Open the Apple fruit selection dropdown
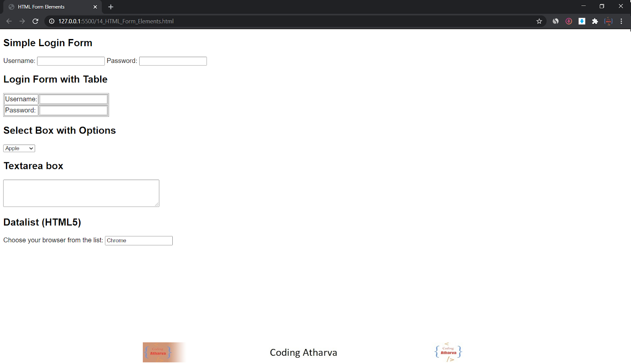Screen dimensions: 631x364 tap(19, 148)
